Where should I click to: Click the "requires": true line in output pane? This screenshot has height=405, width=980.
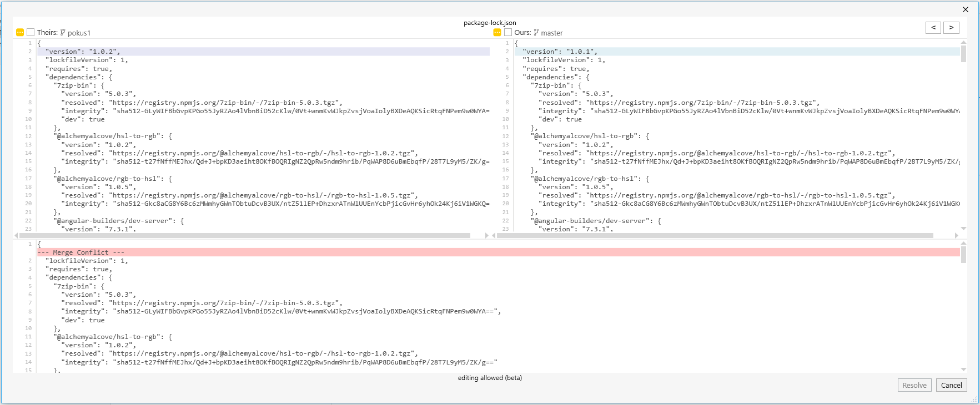(x=79, y=269)
